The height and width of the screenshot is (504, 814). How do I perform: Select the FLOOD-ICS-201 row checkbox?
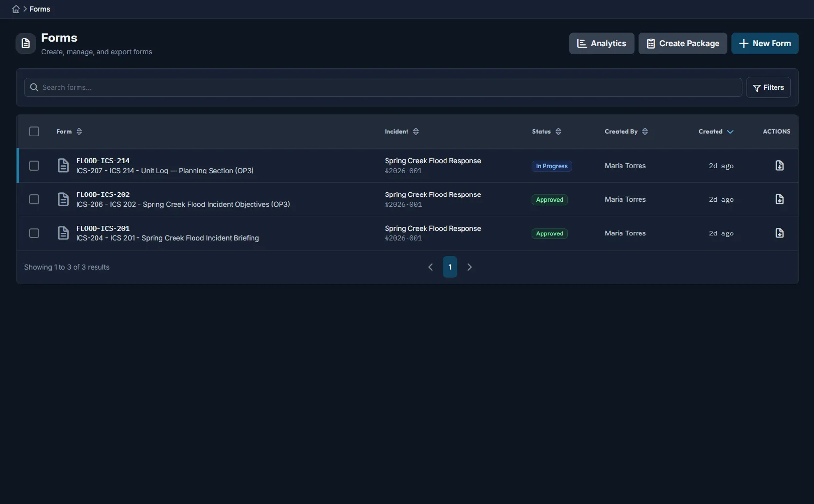34,233
